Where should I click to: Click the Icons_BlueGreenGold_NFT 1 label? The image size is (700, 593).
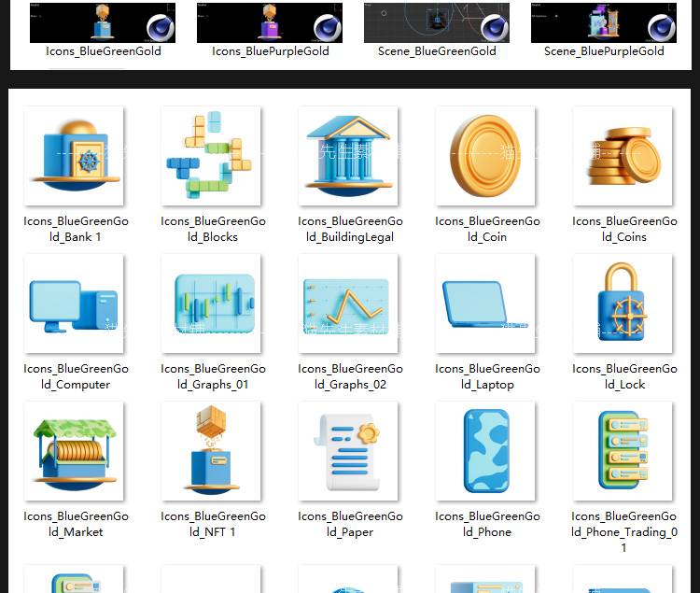coord(213,524)
